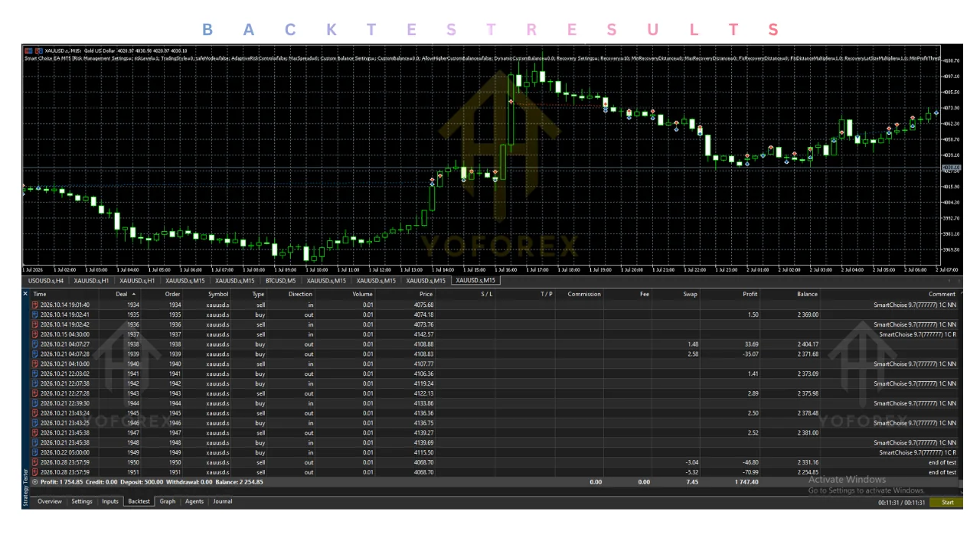Click the Swap column header
Image resolution: width=980 pixels, height=551 pixels.
691,294
